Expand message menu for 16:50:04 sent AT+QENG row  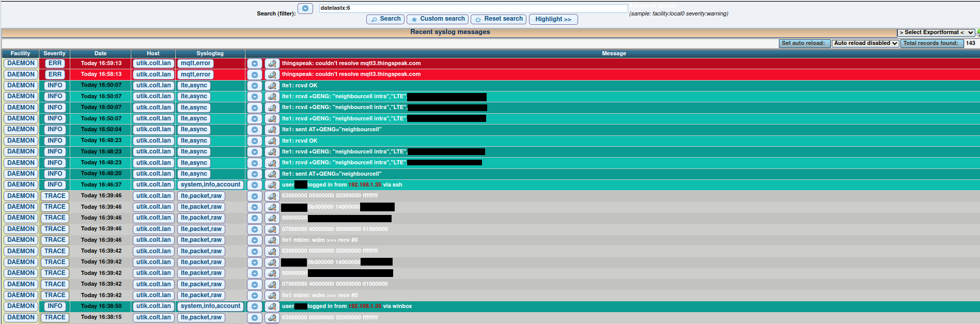click(254, 130)
